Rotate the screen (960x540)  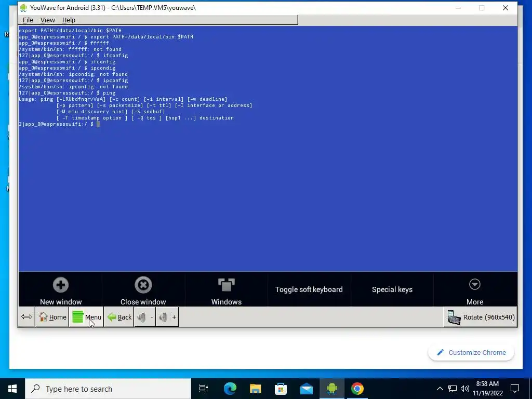481,317
